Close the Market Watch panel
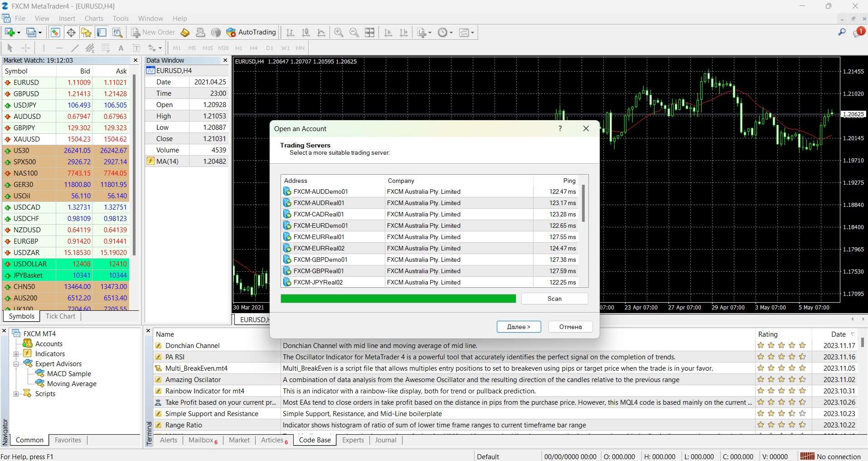The width and height of the screenshot is (868, 461). click(136, 60)
